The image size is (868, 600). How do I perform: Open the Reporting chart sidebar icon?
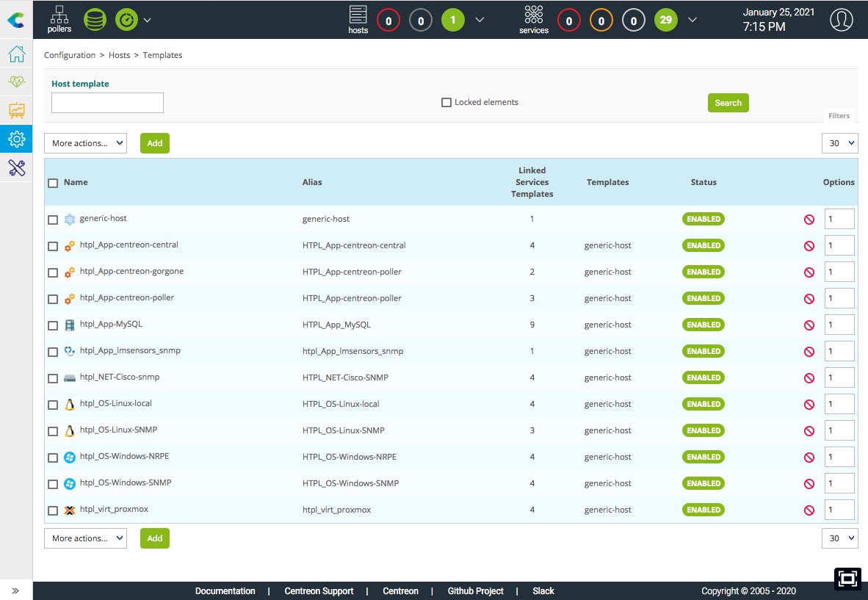click(16, 110)
